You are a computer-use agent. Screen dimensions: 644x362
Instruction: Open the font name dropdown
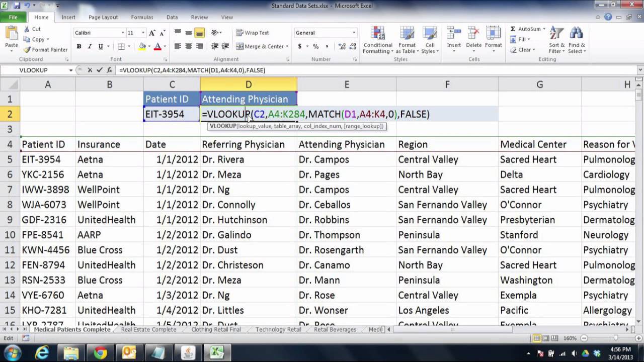pos(122,33)
